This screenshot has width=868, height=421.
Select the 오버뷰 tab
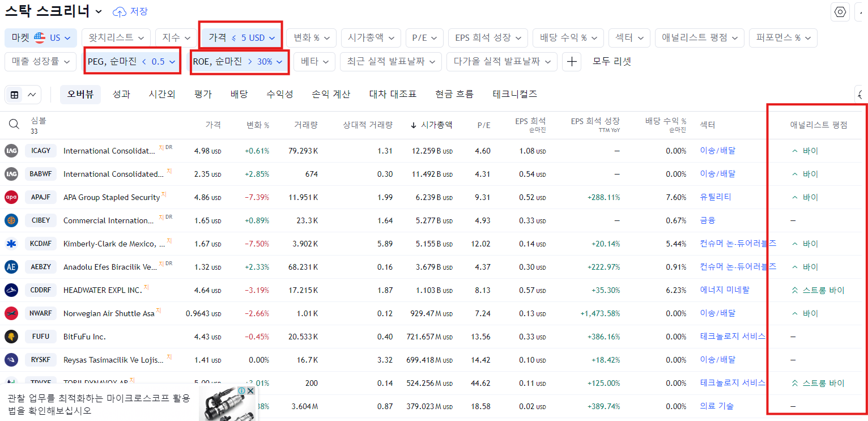click(x=80, y=95)
